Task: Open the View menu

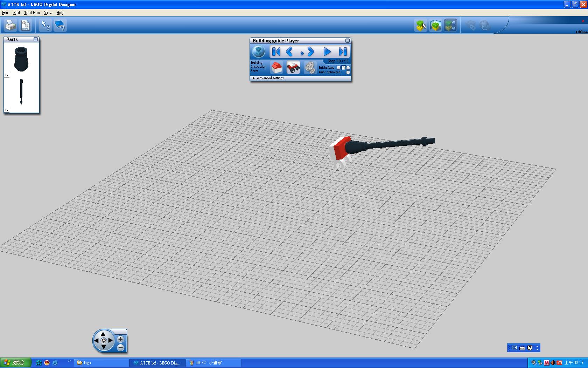Action: point(48,13)
